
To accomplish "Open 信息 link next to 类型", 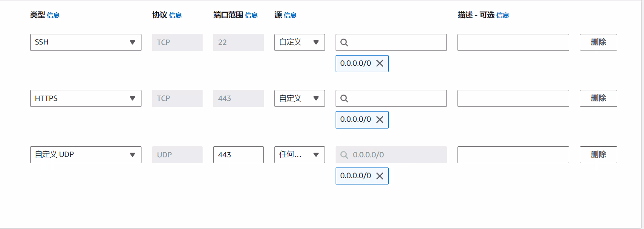I will tap(53, 15).
